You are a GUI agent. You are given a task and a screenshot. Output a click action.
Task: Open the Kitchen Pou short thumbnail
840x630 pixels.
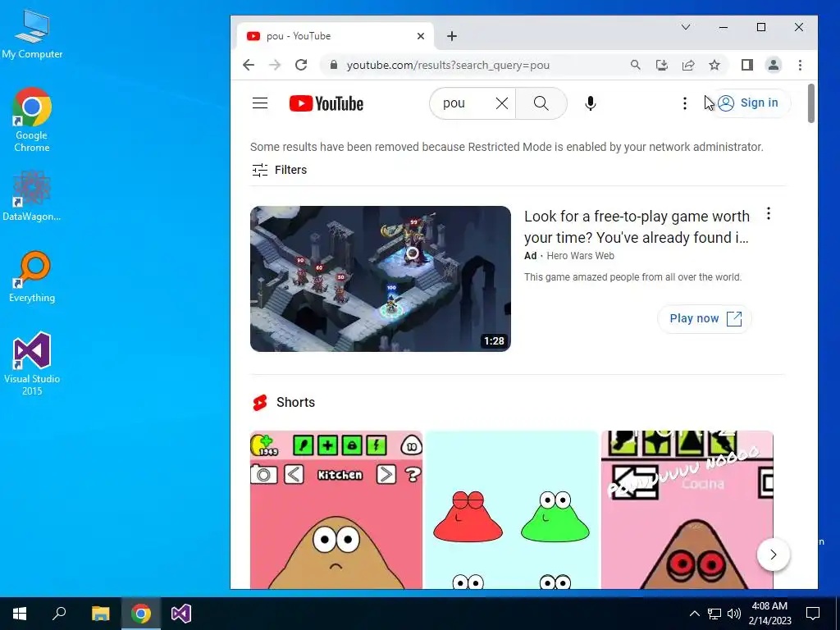pyautogui.click(x=336, y=509)
